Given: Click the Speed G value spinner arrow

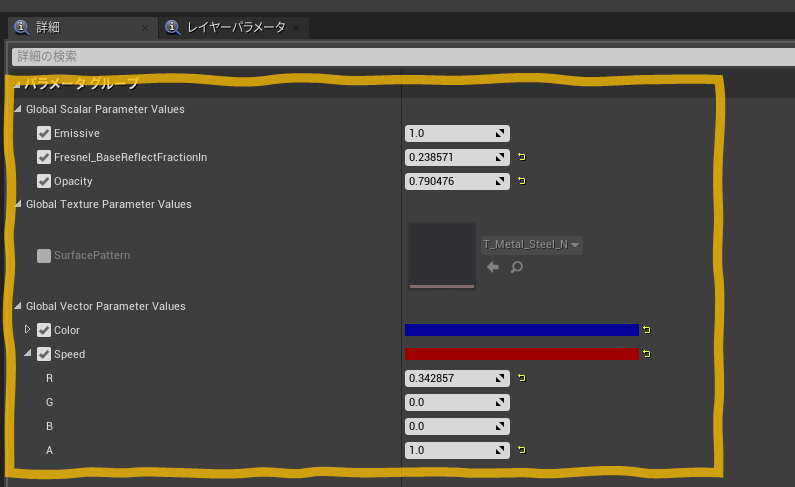Looking at the screenshot, I should pos(500,402).
